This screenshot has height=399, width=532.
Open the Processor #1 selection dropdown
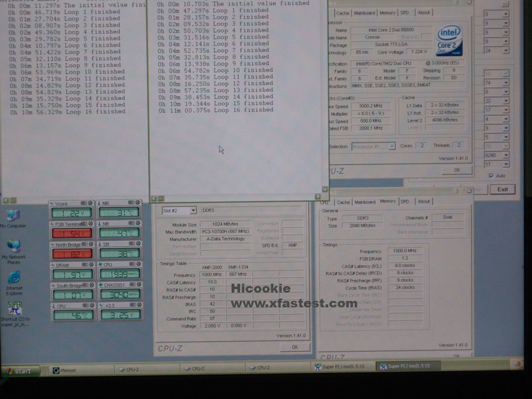373,147
